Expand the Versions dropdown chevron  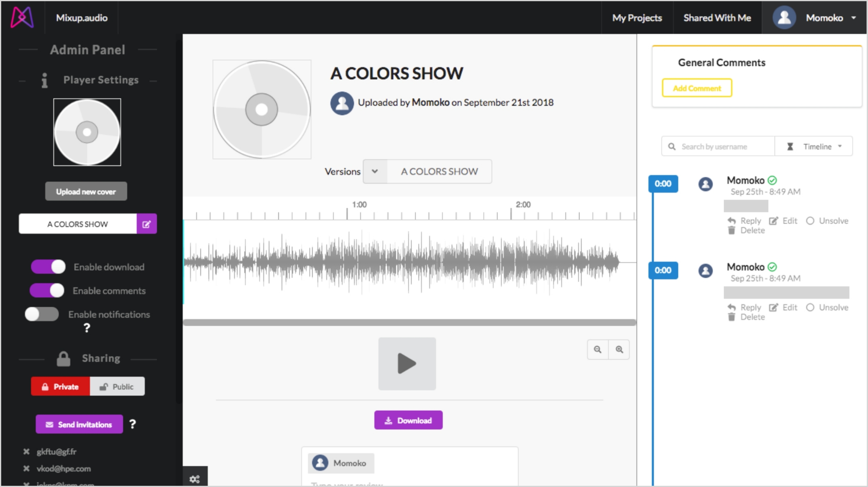click(x=375, y=171)
